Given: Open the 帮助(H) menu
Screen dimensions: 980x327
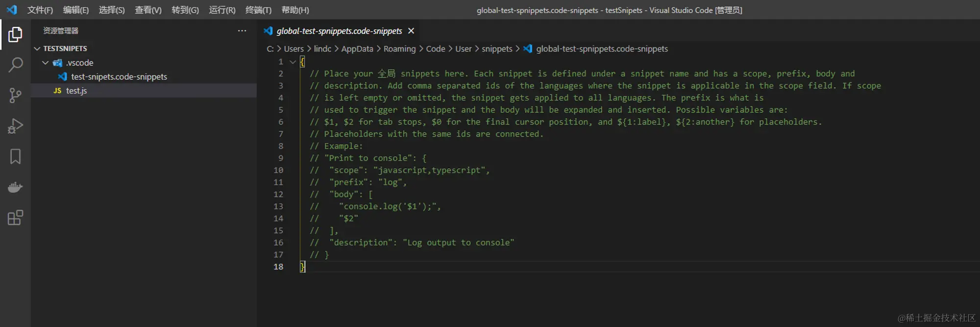Looking at the screenshot, I should 295,10.
